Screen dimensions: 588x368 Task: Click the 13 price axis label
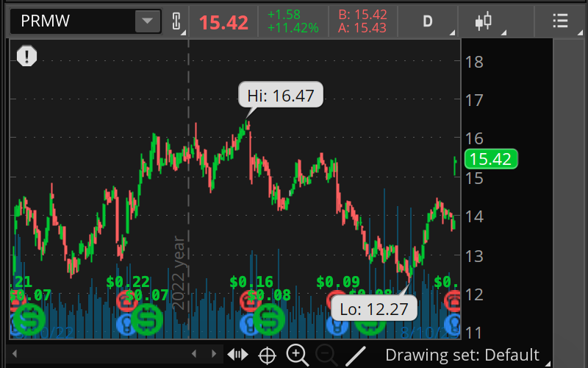point(474,256)
